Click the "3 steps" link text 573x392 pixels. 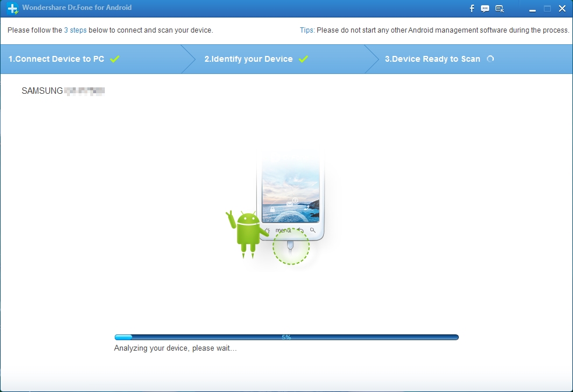click(75, 30)
